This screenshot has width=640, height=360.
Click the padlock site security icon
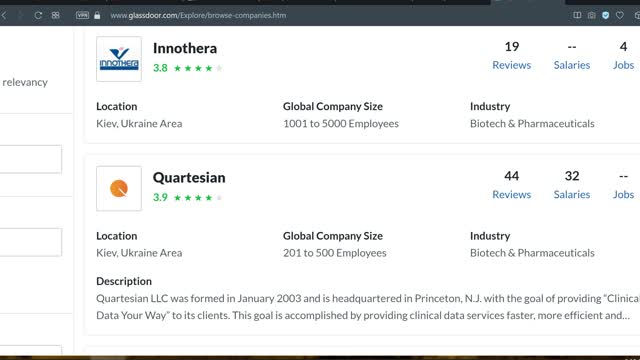tap(97, 16)
